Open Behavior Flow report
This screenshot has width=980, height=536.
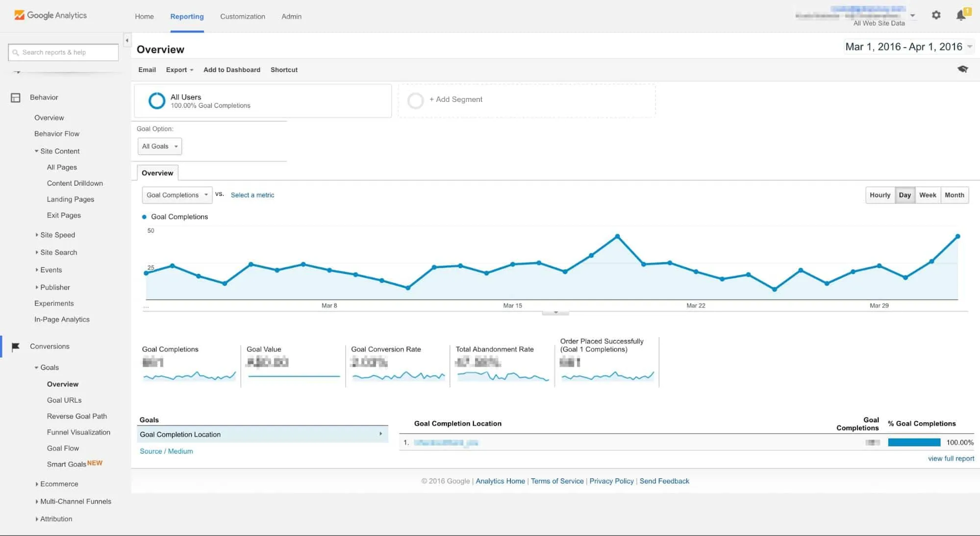click(57, 134)
